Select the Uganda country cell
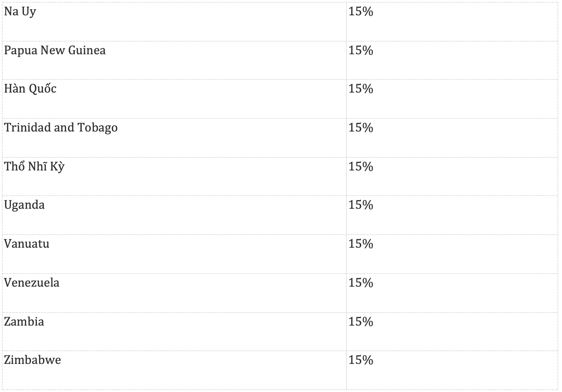The image size is (562, 392). tap(24, 205)
